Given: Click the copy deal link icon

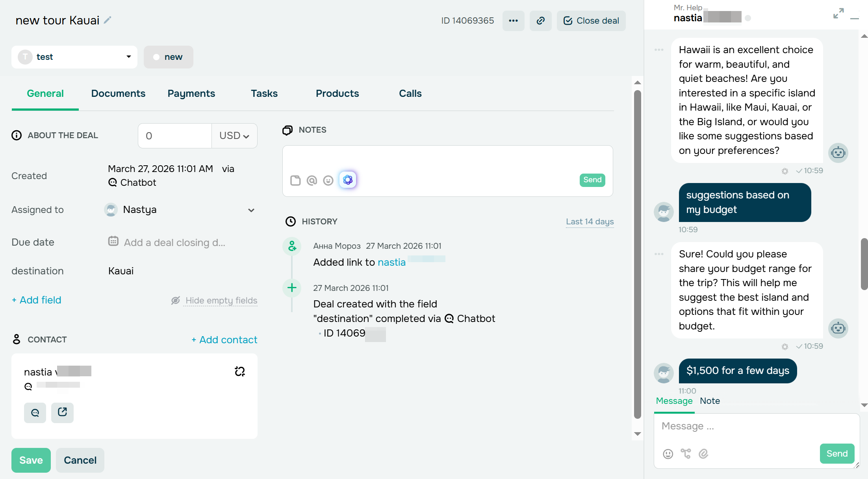Looking at the screenshot, I should pyautogui.click(x=540, y=20).
